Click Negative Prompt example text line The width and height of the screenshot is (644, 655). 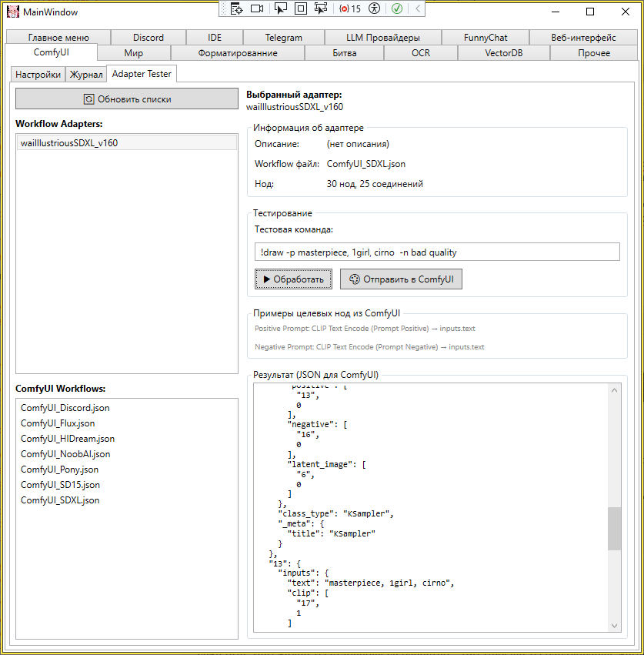369,347
